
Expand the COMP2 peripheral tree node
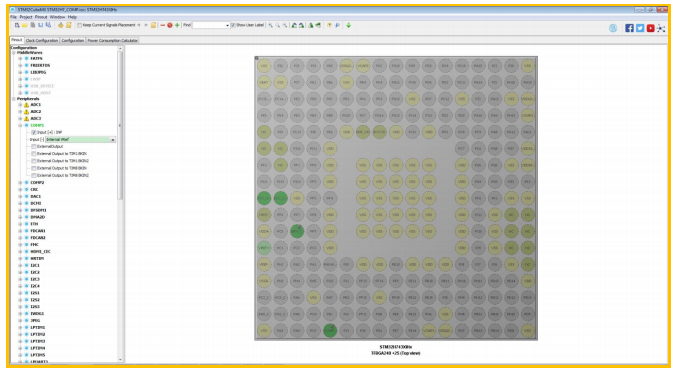pyautogui.click(x=20, y=183)
